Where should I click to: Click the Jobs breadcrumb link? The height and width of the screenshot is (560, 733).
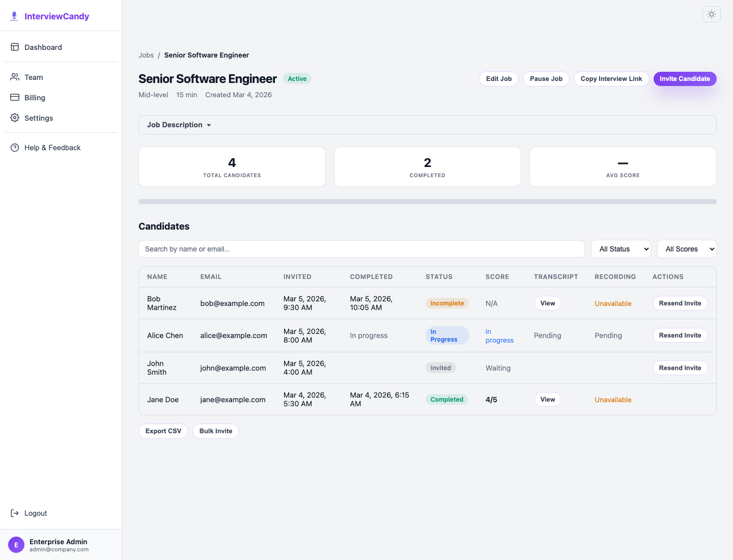(x=146, y=55)
